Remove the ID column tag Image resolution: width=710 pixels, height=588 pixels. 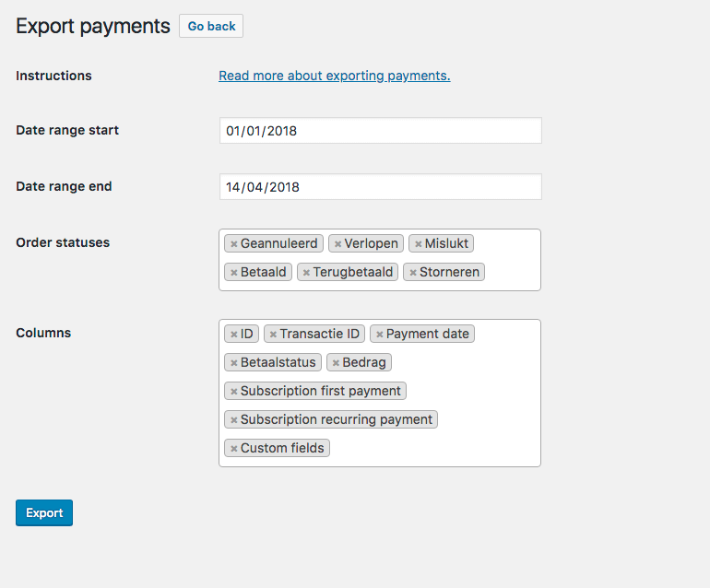[234, 335]
